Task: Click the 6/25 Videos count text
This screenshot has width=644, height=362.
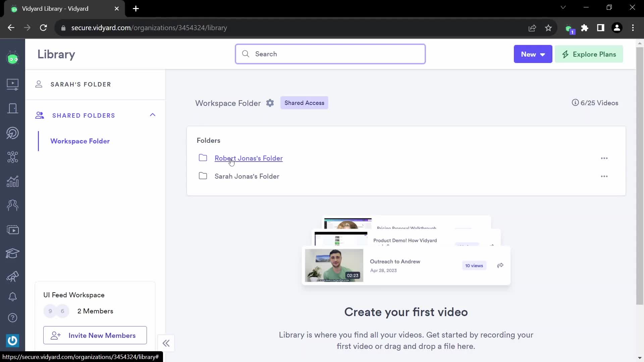Action: [x=599, y=103]
